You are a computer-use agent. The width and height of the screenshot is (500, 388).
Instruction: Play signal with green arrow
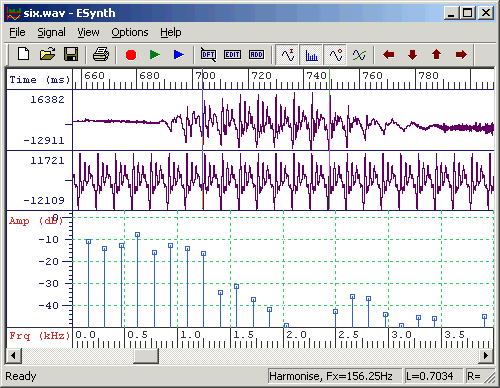tap(155, 54)
